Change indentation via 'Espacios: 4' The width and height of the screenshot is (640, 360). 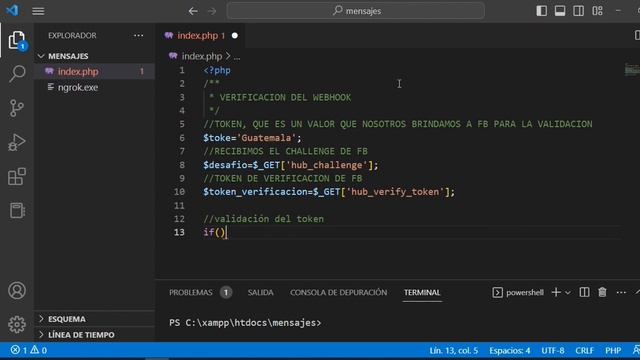point(510,351)
